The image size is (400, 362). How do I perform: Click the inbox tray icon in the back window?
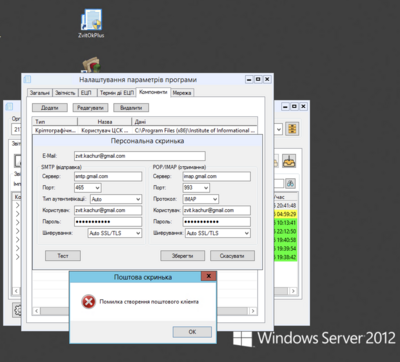pos(289,161)
